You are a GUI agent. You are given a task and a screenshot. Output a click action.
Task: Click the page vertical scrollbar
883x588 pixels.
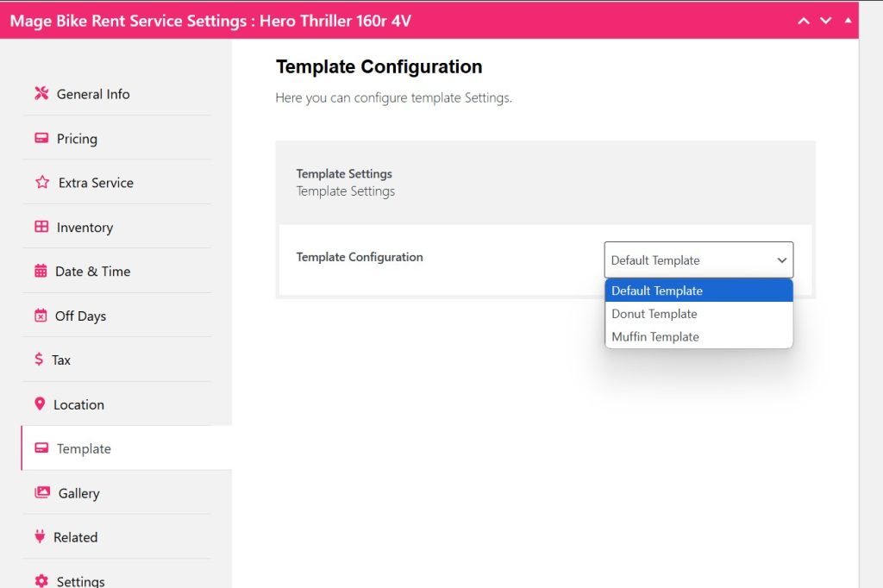click(x=870, y=293)
